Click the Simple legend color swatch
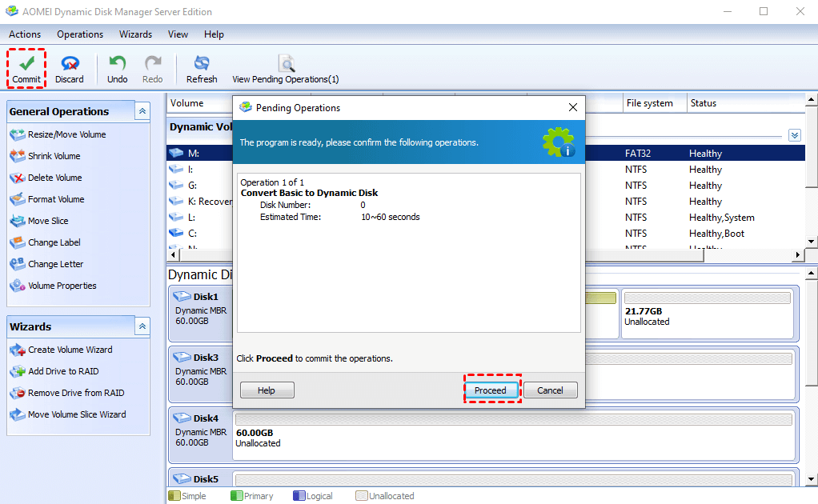 pyautogui.click(x=174, y=496)
